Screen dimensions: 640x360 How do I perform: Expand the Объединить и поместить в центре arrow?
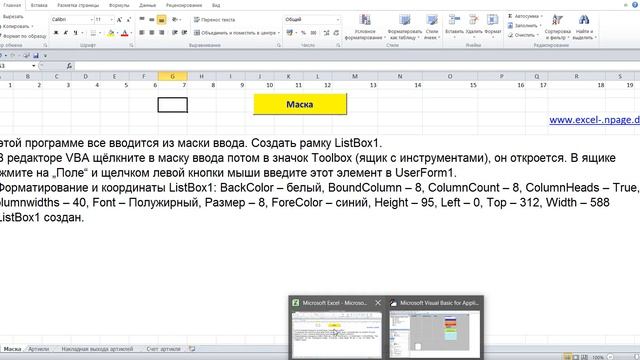(x=279, y=33)
